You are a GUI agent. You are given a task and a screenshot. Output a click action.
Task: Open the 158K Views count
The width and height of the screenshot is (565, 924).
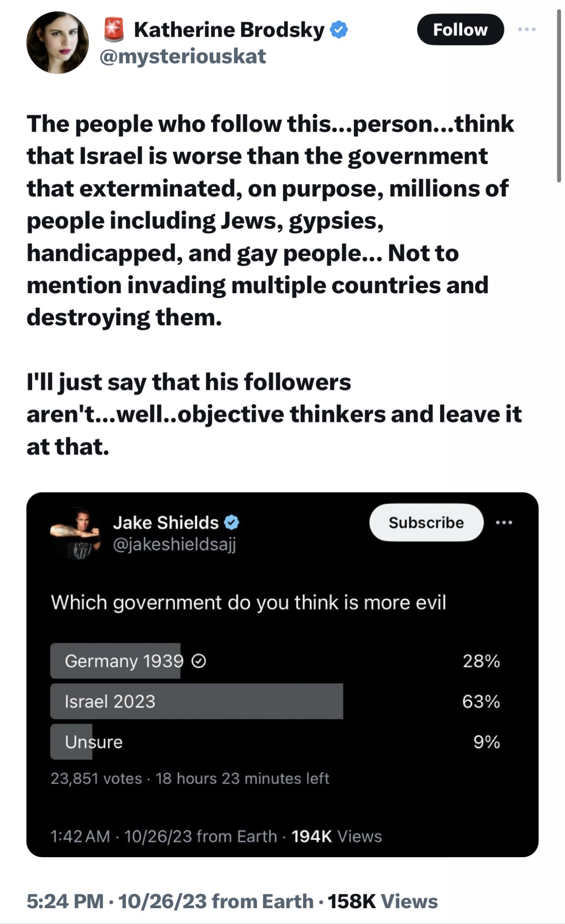383,901
